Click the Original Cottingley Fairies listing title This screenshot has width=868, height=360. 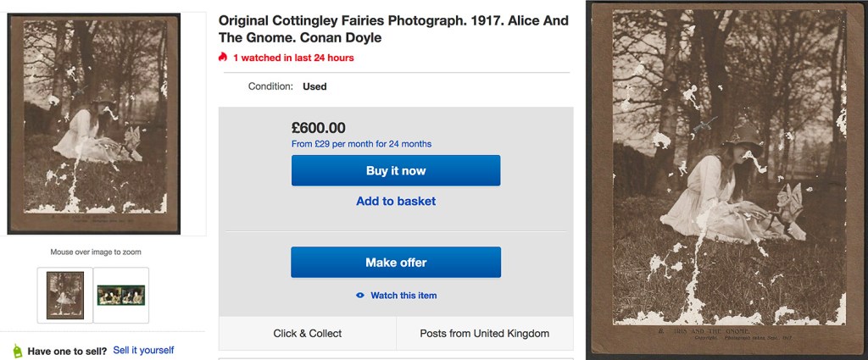[393, 29]
